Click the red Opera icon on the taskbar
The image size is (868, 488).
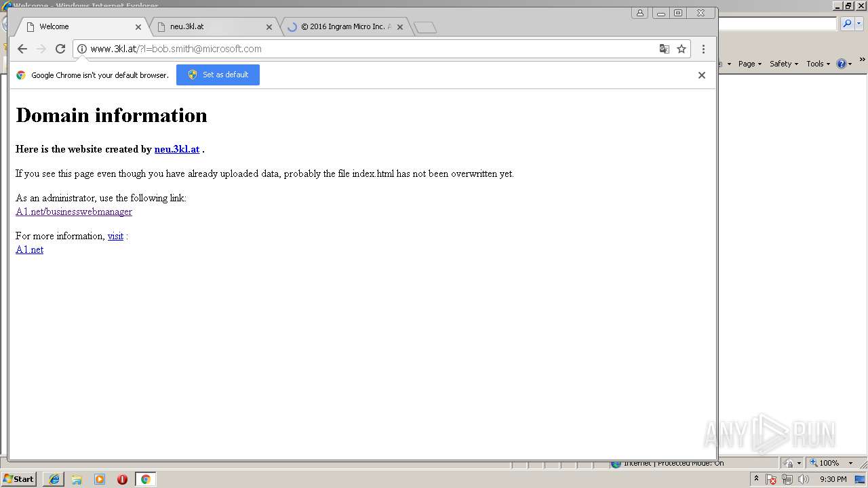(122, 479)
